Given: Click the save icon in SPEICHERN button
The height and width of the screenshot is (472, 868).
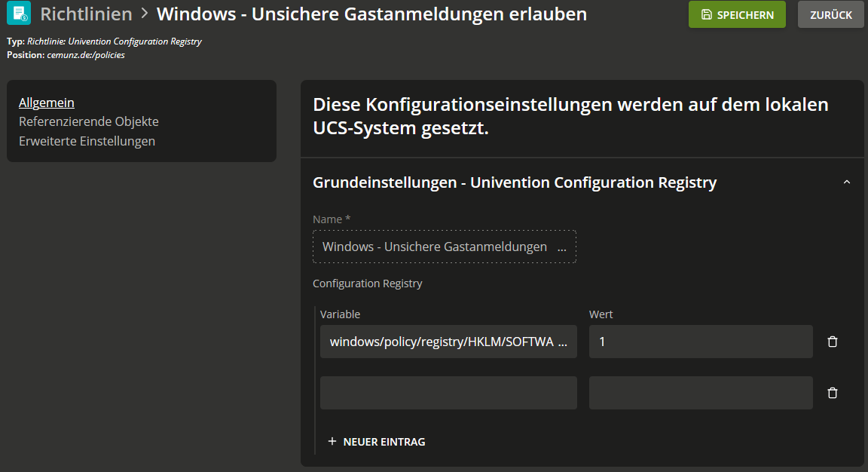Looking at the screenshot, I should (x=706, y=14).
